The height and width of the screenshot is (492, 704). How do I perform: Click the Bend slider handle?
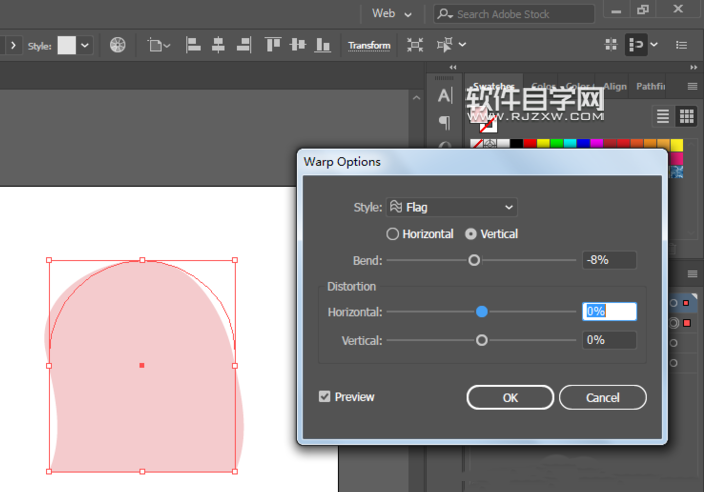(x=474, y=260)
